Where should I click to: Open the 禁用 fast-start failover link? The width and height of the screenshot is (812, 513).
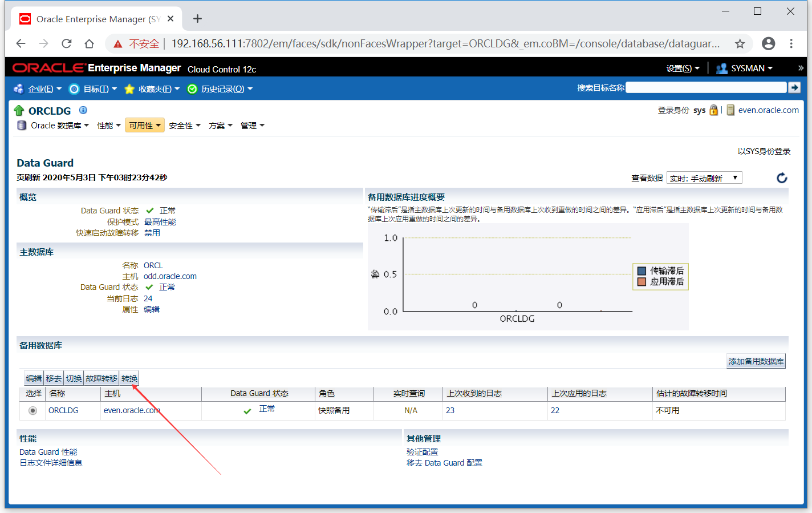point(152,233)
